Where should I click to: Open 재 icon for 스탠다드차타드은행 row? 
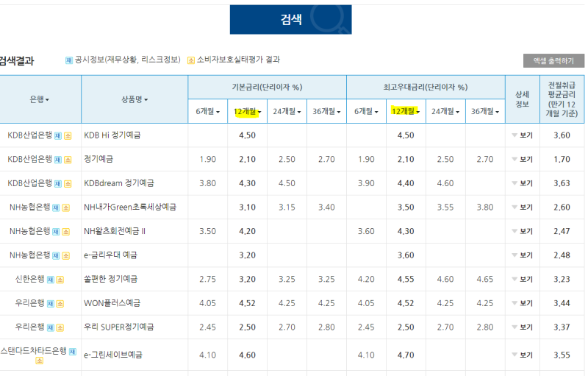click(72, 352)
